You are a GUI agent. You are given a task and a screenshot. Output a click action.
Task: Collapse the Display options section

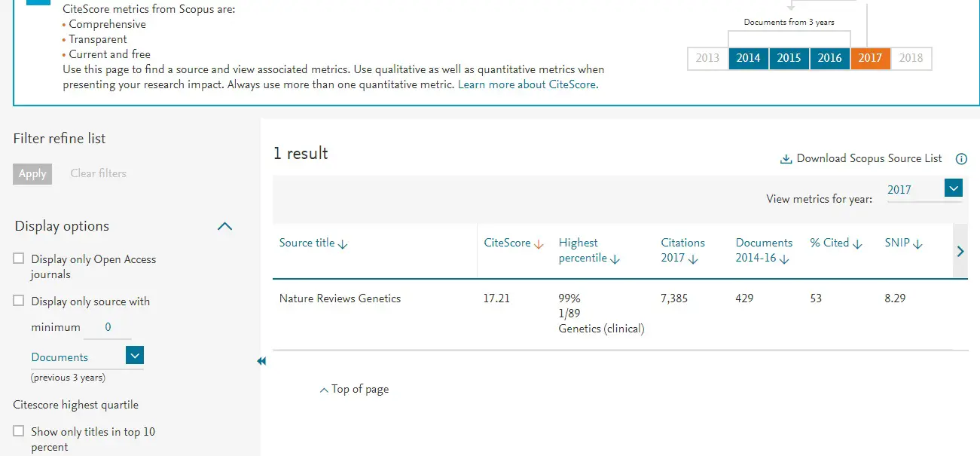(224, 226)
